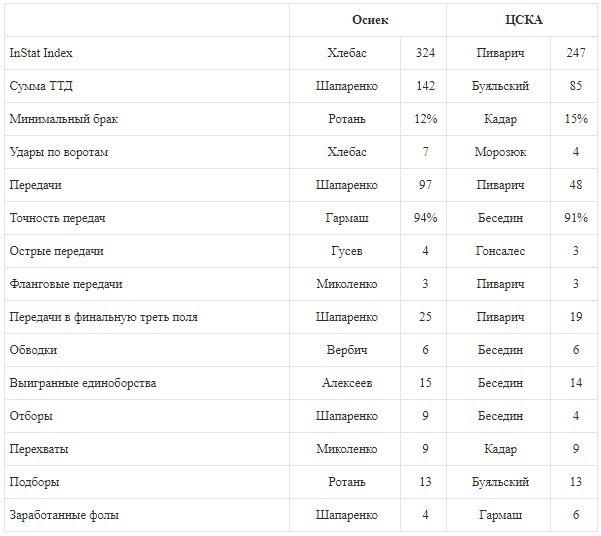This screenshot has height=536, width=601.
Task: Select the InStat Index row label
Action: point(41,53)
